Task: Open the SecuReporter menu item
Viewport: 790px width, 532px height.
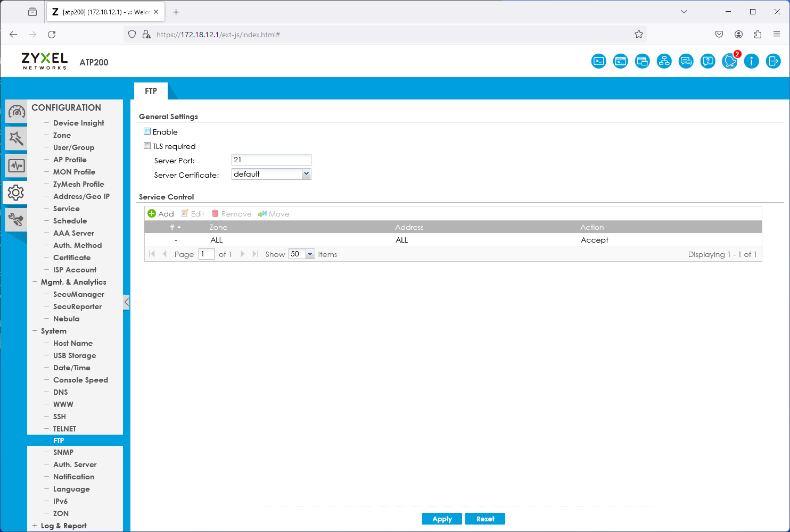Action: [x=77, y=306]
